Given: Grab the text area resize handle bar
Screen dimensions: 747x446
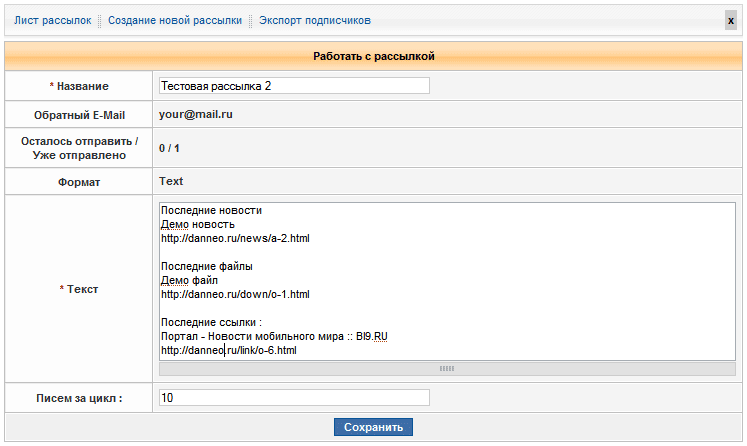Looking at the screenshot, I should pyautogui.click(x=447, y=368).
